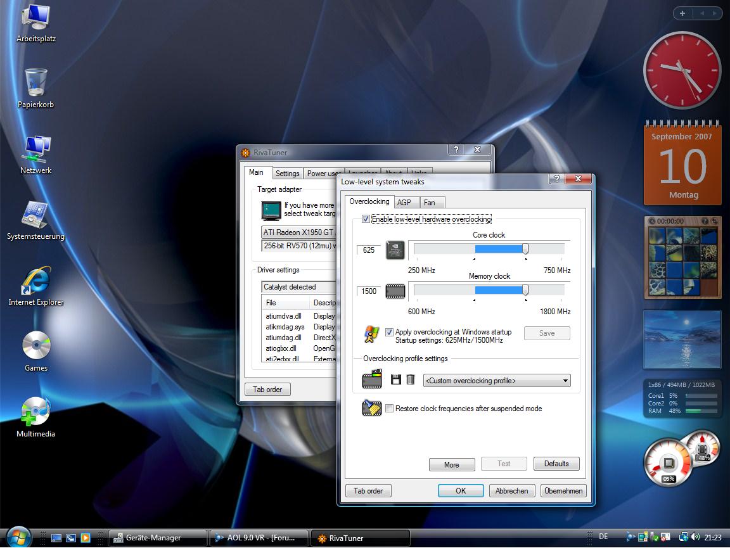
Task: Click Tab order in Low-level system tweaks
Action: [368, 491]
